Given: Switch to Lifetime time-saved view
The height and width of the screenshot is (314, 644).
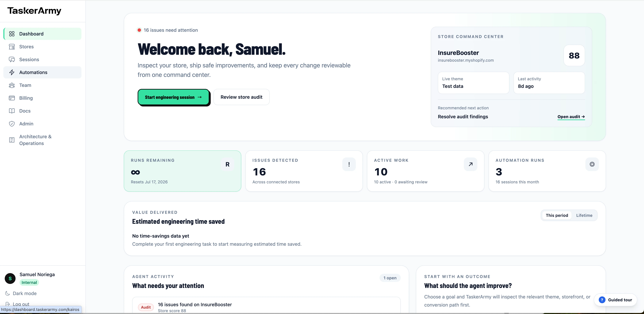Looking at the screenshot, I should pos(584,215).
